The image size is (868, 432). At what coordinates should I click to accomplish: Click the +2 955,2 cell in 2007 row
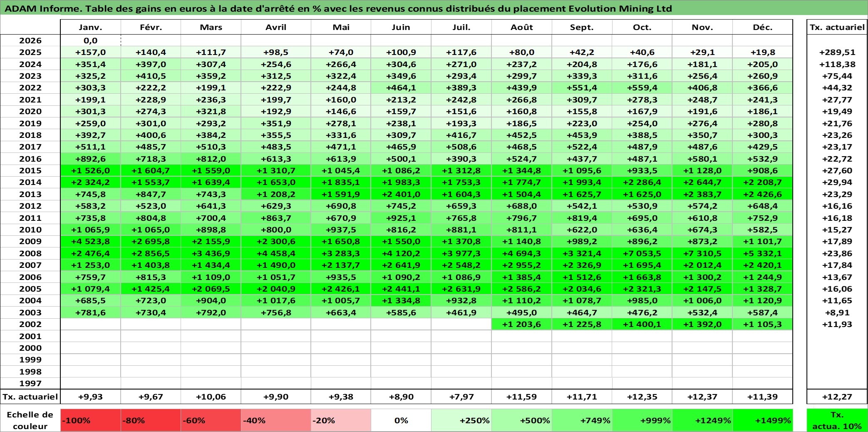pyautogui.click(x=522, y=265)
